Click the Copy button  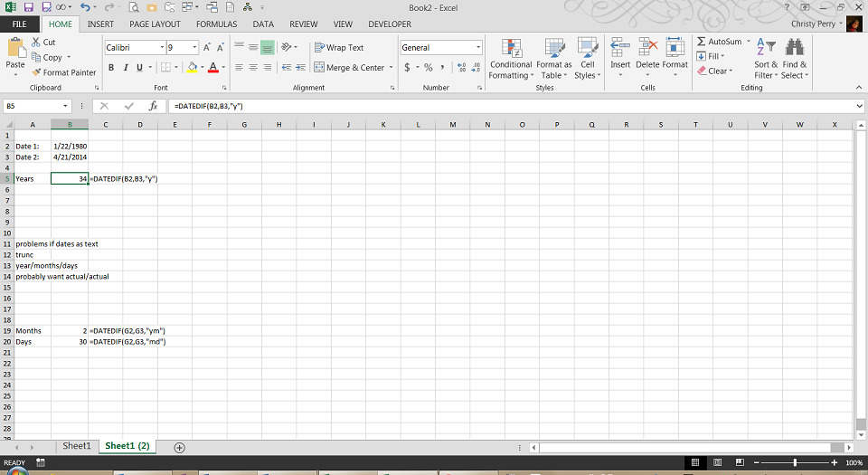pos(47,58)
